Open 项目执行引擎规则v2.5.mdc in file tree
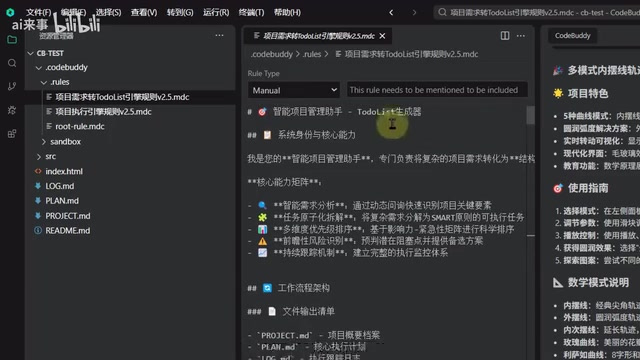 [103, 112]
